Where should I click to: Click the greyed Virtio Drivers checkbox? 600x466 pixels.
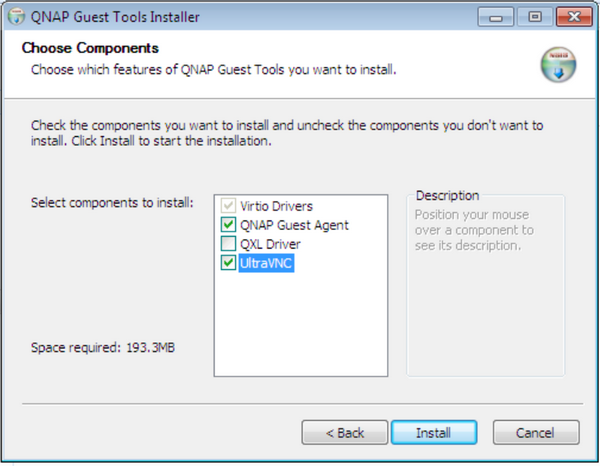[228, 206]
